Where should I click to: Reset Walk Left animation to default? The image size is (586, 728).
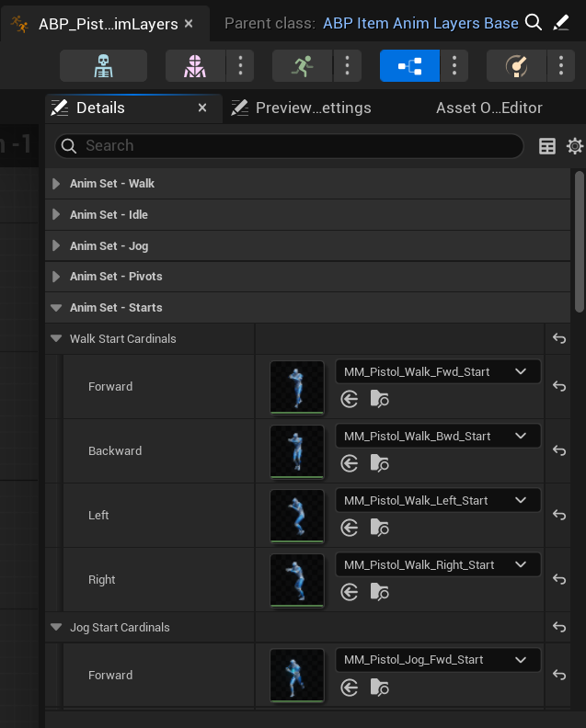[x=559, y=515]
